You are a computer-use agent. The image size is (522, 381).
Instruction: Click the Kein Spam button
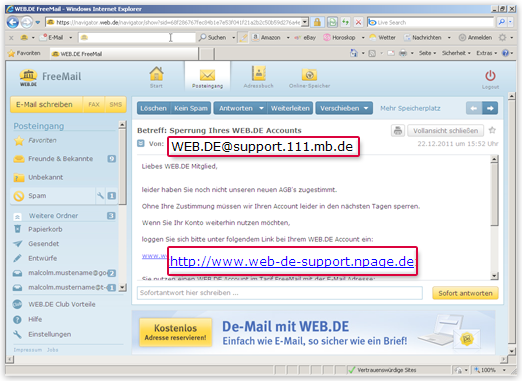tap(191, 108)
